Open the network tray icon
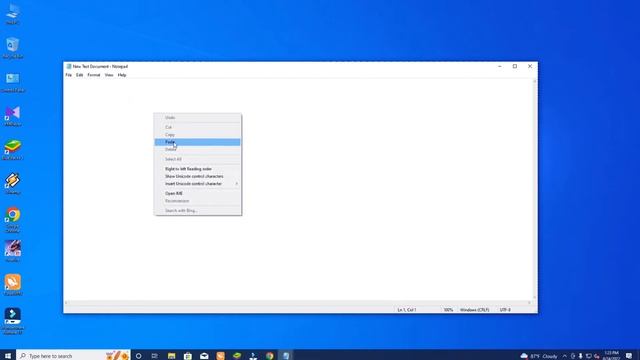The image size is (640, 360). coord(589,356)
